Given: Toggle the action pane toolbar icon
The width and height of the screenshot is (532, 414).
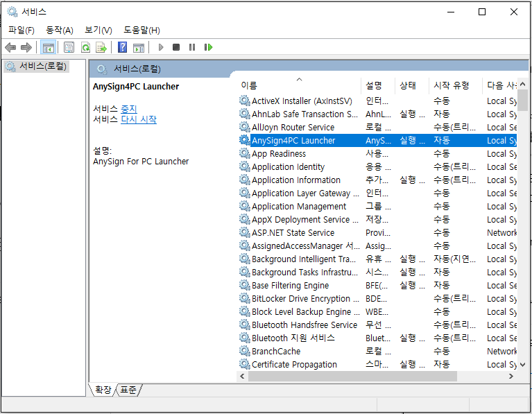Looking at the screenshot, I should pyautogui.click(x=139, y=48).
